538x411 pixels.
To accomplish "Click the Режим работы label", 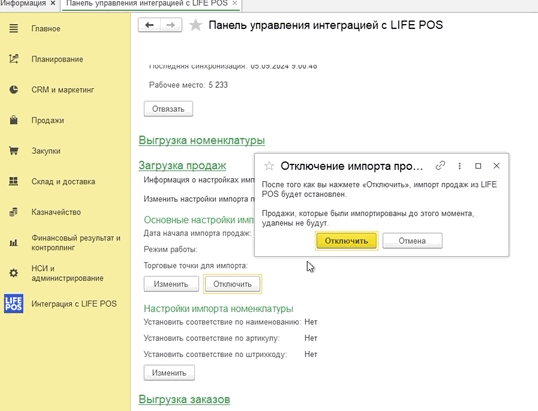I will tap(171, 249).
